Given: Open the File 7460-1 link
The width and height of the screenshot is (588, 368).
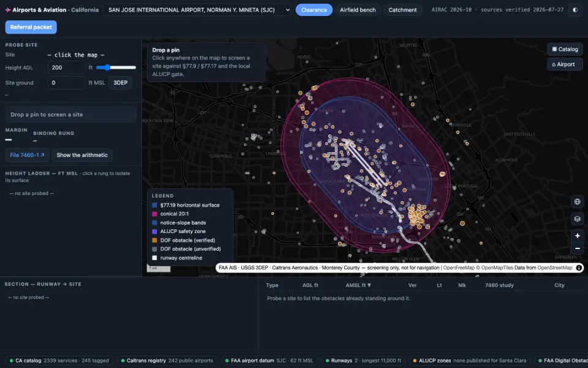Looking at the screenshot, I should click(x=27, y=155).
